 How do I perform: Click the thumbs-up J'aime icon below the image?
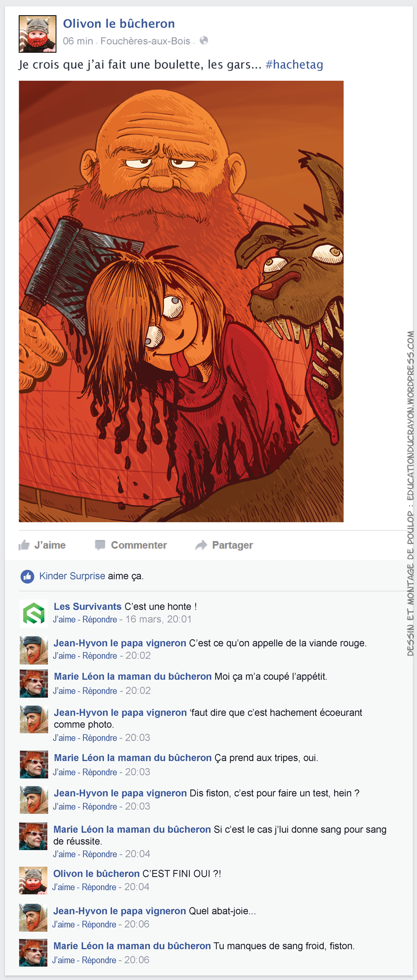point(24,545)
